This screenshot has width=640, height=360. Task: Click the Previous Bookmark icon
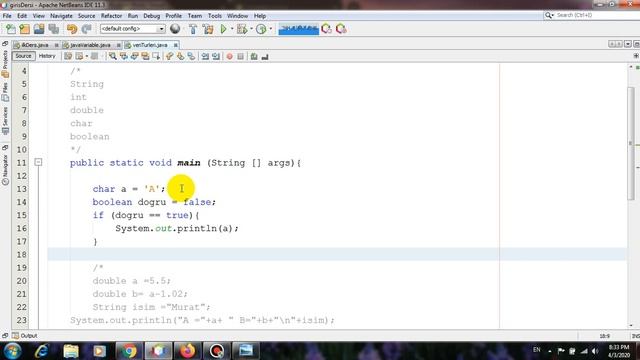coord(169,56)
